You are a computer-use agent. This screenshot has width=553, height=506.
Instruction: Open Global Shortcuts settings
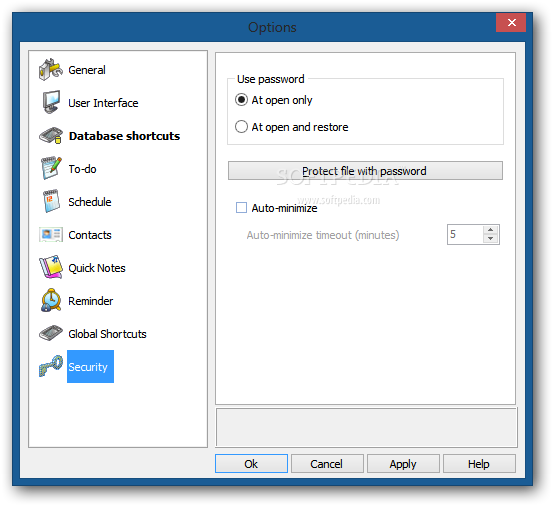point(107,334)
